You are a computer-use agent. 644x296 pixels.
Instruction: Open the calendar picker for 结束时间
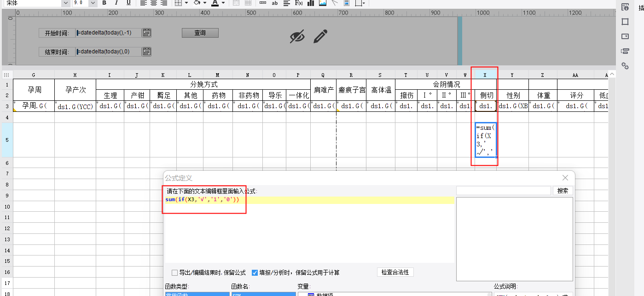pos(146,52)
